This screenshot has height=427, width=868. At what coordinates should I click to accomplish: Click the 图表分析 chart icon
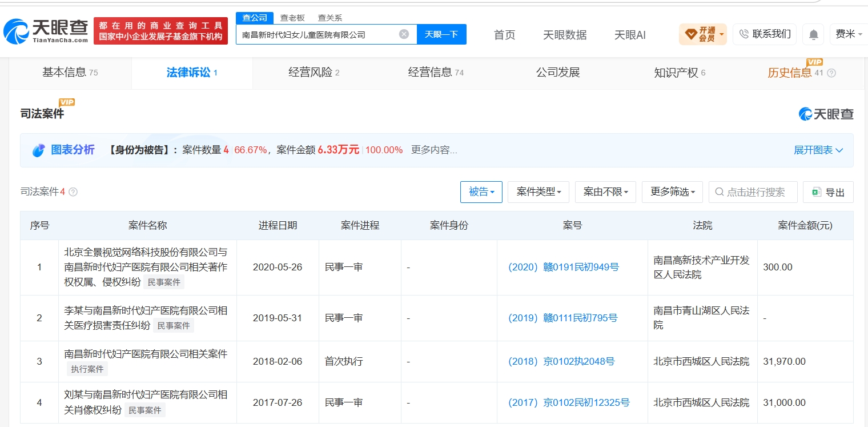point(38,150)
